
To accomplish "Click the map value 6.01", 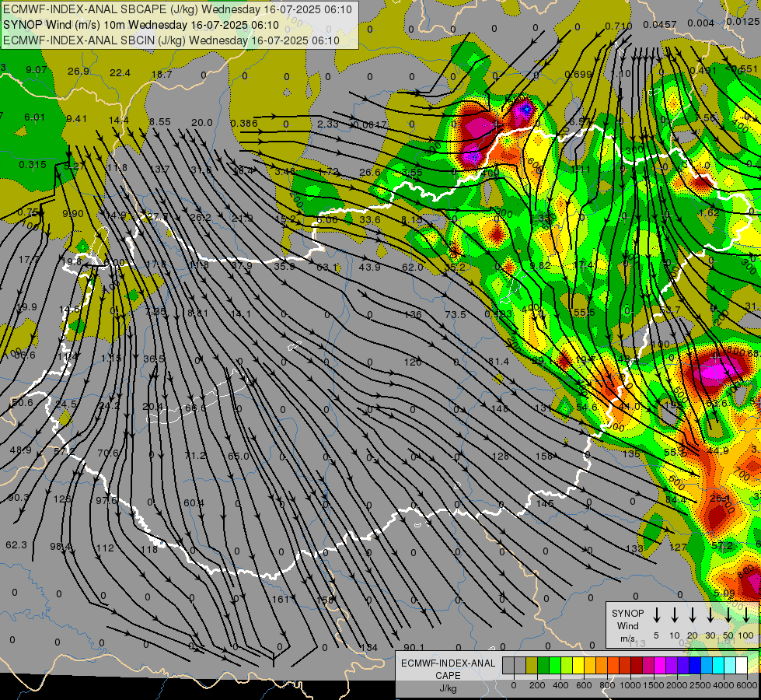I will tap(34, 117).
